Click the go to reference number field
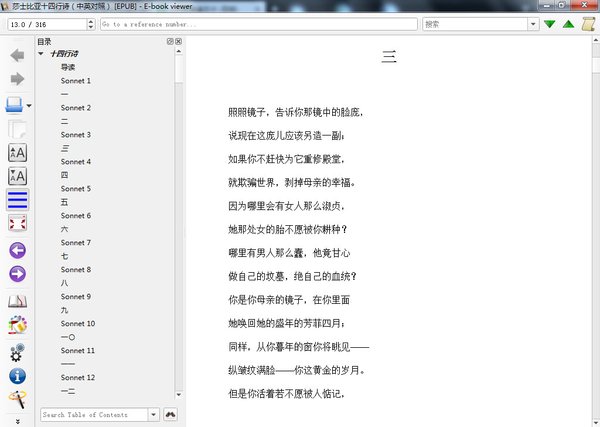 point(259,24)
